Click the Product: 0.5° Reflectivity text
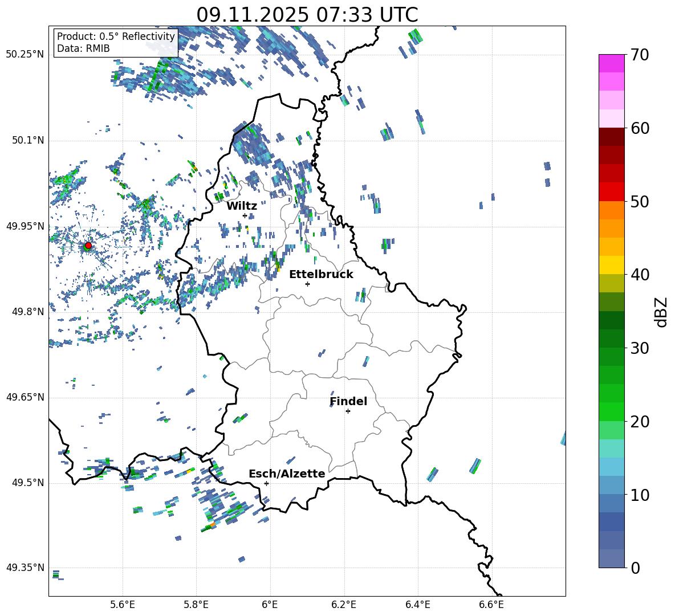 click(x=116, y=36)
